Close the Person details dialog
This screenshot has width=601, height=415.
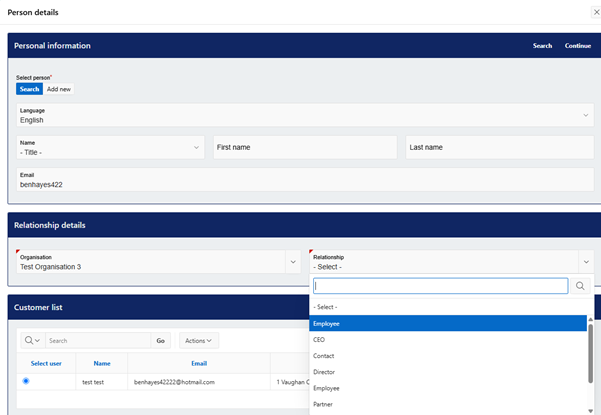[x=596, y=12]
